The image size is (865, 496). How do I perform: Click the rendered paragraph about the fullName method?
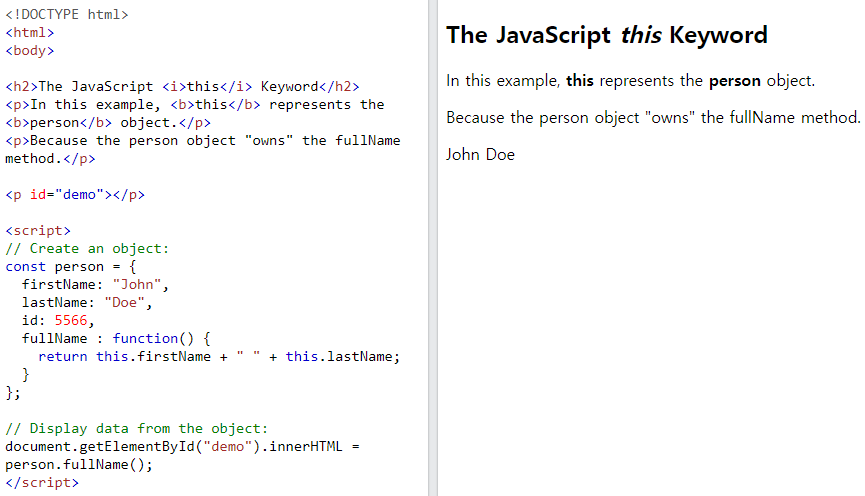(653, 118)
